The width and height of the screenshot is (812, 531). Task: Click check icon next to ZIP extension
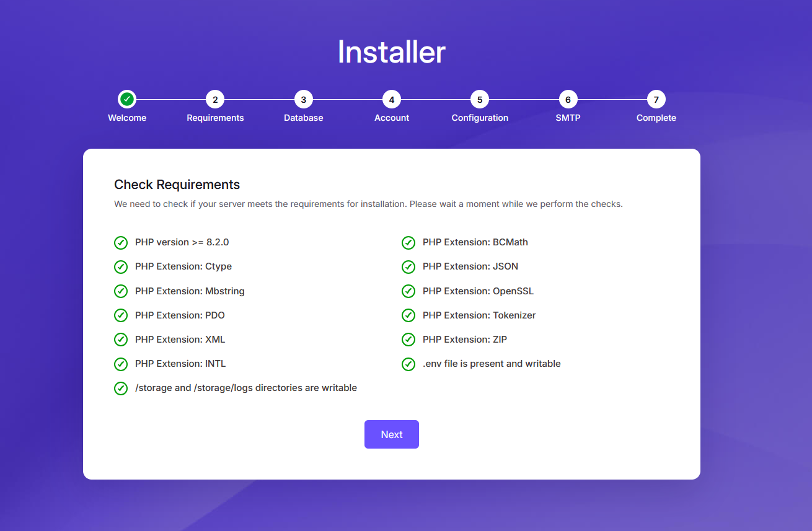pyautogui.click(x=408, y=340)
